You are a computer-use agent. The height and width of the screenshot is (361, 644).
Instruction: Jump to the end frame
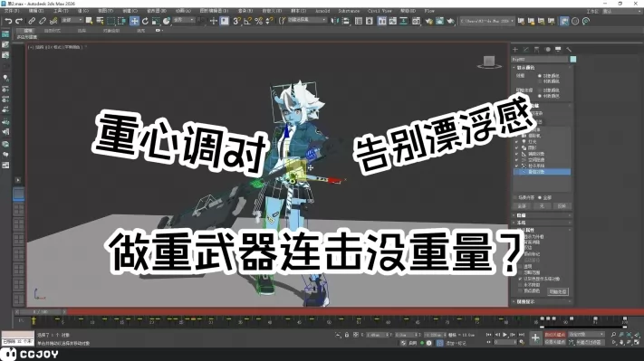pyautogui.click(x=522, y=335)
